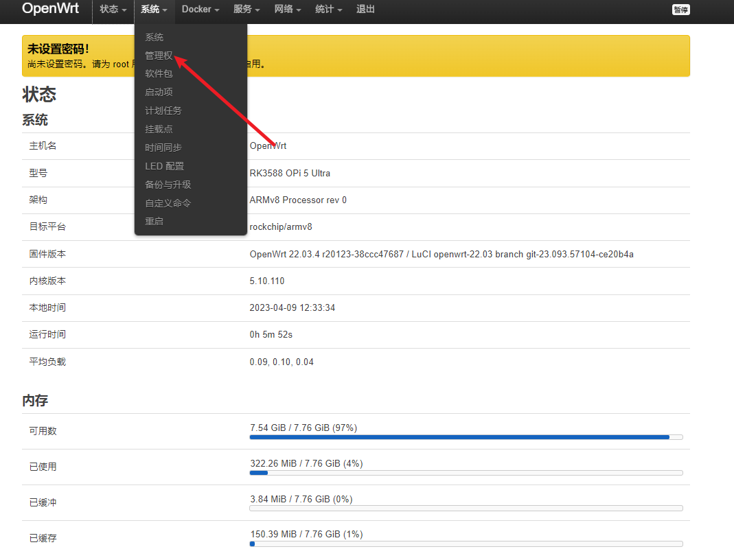The image size is (734, 560).
Task: Click local time 2023-04-09 12:33:34
Action: pyautogui.click(x=292, y=308)
